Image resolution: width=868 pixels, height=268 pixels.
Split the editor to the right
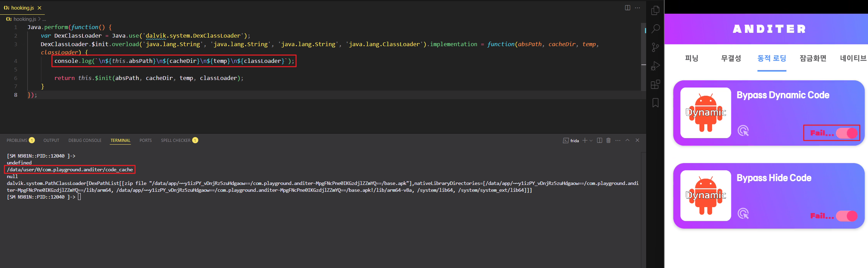[628, 8]
